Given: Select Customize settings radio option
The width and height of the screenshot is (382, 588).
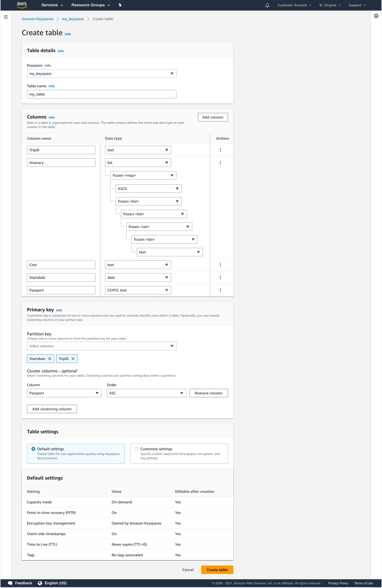Looking at the screenshot, I should pos(137,449).
